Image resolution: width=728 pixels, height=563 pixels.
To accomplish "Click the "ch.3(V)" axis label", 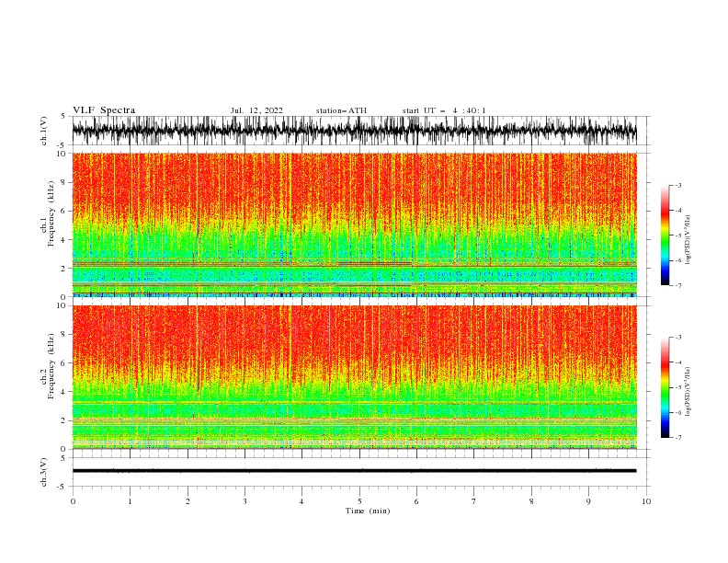I will [44, 472].
